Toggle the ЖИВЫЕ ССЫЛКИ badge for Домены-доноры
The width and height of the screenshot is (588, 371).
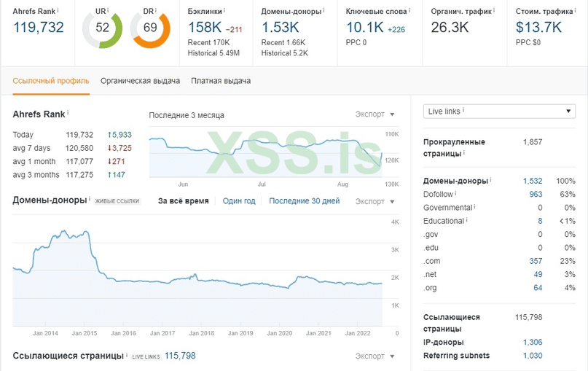pyautogui.click(x=117, y=201)
